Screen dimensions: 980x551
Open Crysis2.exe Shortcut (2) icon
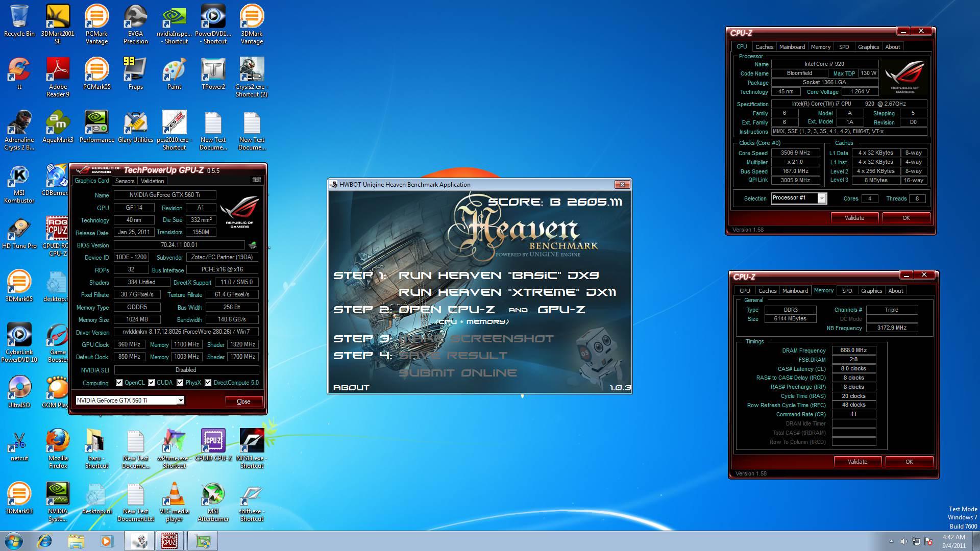click(252, 78)
